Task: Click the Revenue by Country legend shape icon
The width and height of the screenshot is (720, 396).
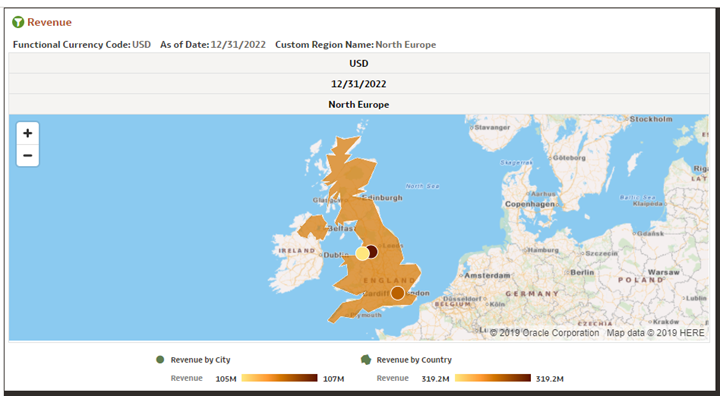Action: point(366,360)
